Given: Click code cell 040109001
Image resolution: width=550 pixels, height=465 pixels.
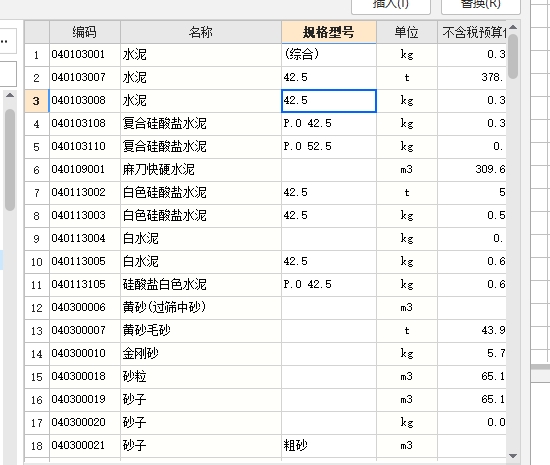Looking at the screenshot, I should pos(85,170).
